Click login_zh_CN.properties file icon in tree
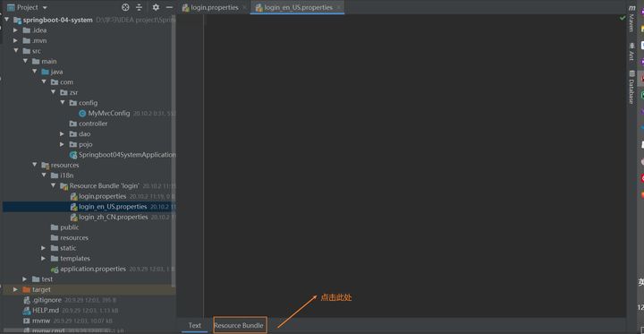 74,217
